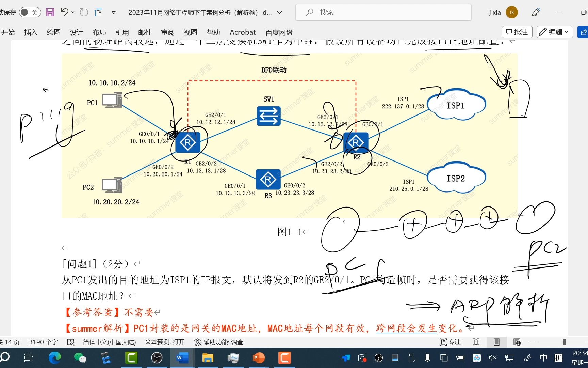Image resolution: width=588 pixels, height=368 pixels.
Task: Click 辅助功能: 调查 accessibility checker
Action: click(x=219, y=342)
